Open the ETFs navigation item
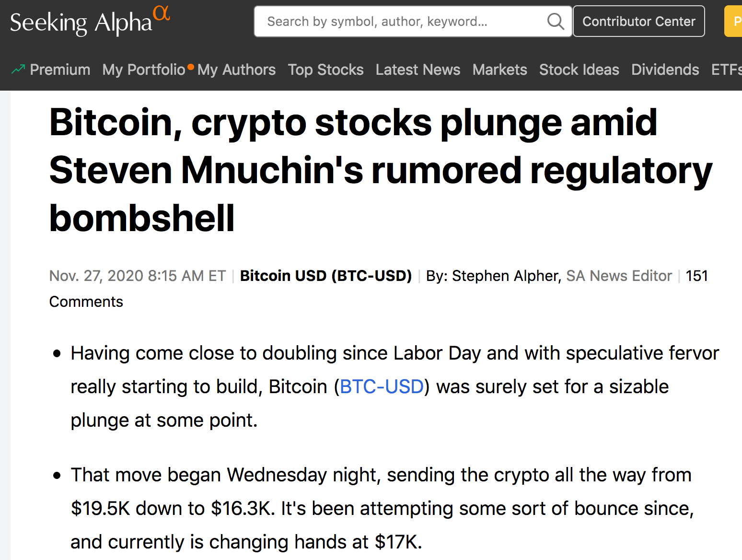The height and width of the screenshot is (560, 742). click(726, 70)
